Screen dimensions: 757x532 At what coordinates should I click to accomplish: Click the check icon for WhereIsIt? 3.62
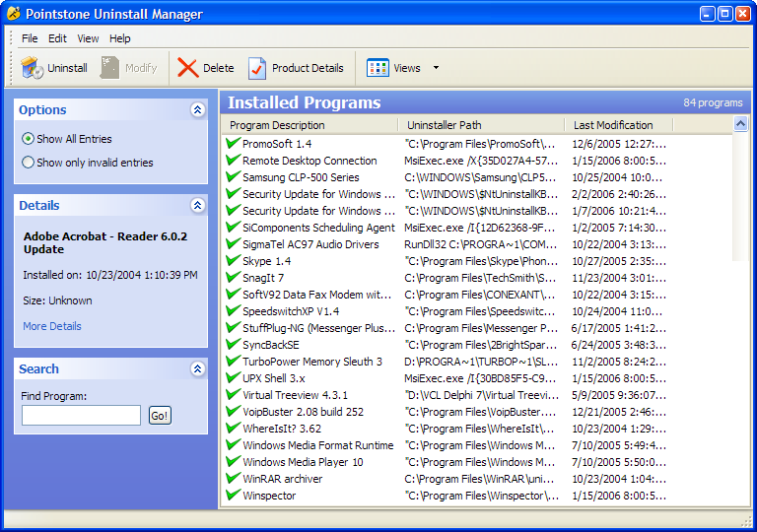234,428
